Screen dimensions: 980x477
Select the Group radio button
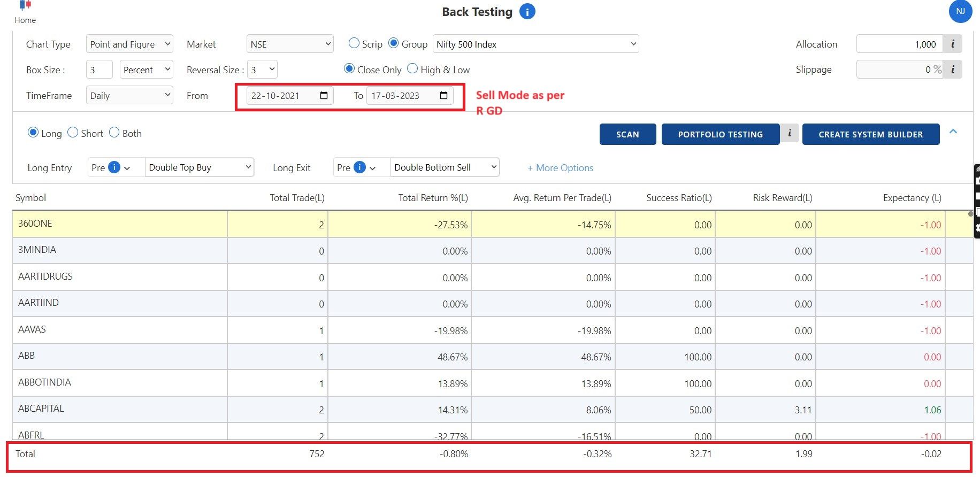[393, 43]
